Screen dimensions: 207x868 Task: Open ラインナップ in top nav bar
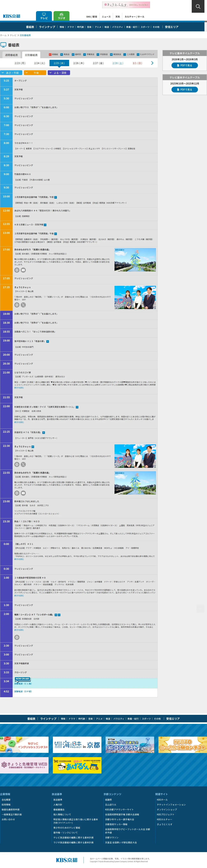(47, 27)
